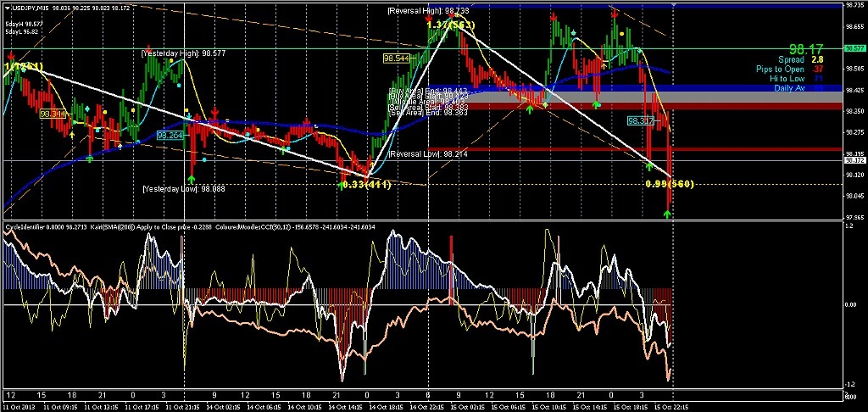Click the 1.2 level on indicator scale
This screenshot has height=412, width=868.
coord(849,226)
